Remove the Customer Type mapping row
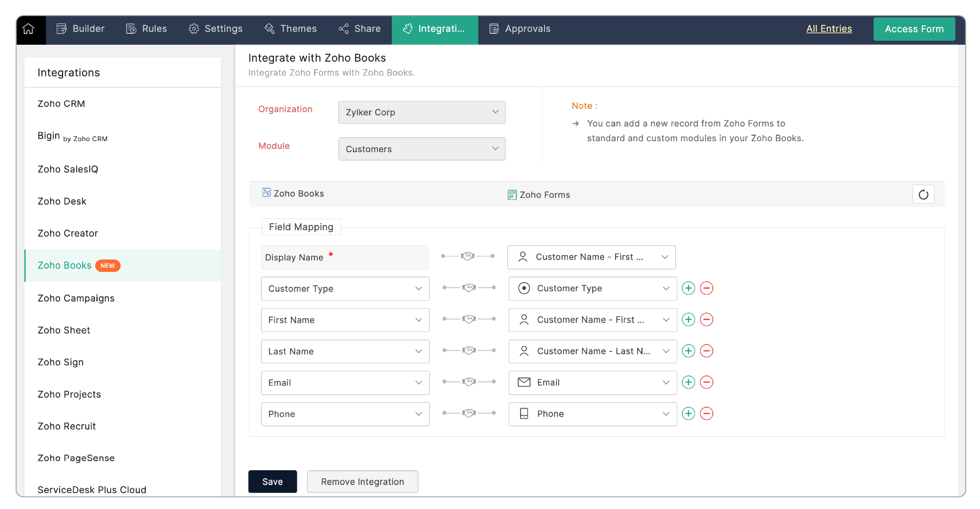This screenshot has width=980, height=509. click(707, 288)
